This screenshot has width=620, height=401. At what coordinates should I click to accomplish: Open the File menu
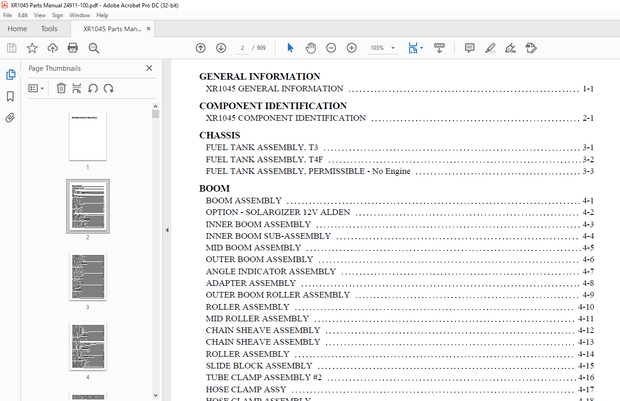(x=8, y=15)
